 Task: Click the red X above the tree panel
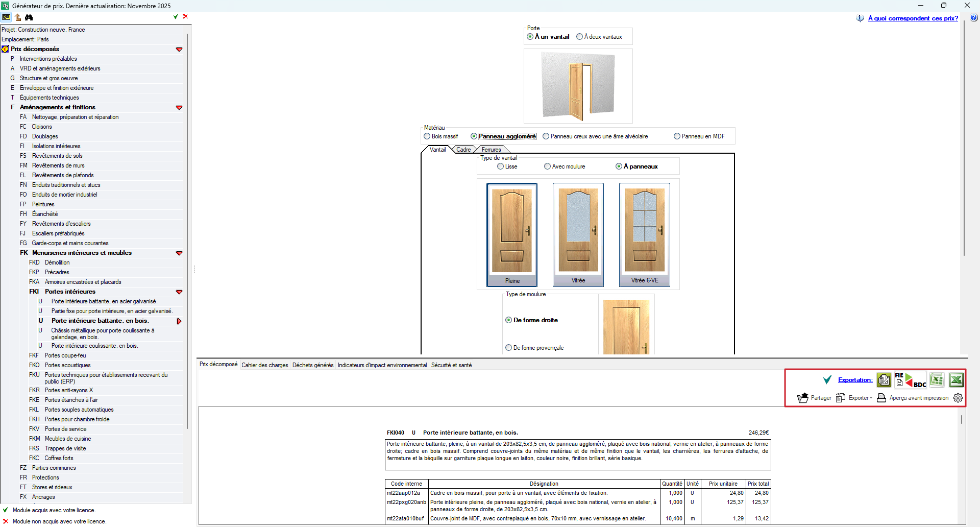pos(185,16)
